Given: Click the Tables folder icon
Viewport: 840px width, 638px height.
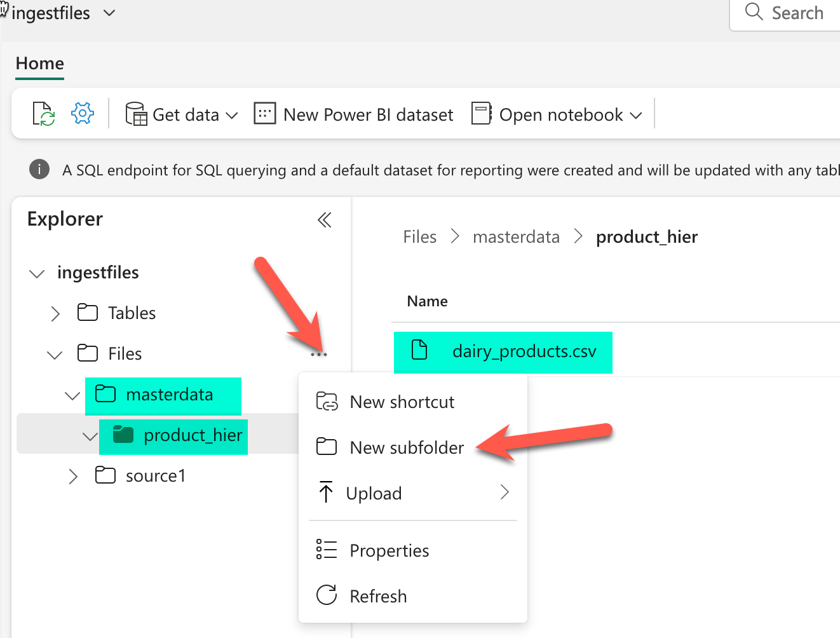Looking at the screenshot, I should click(88, 313).
